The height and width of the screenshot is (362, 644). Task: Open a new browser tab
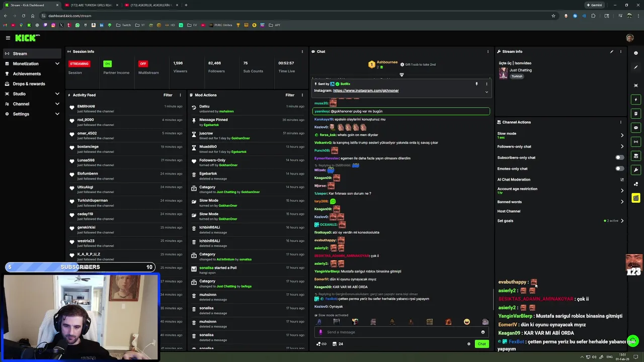point(186,5)
